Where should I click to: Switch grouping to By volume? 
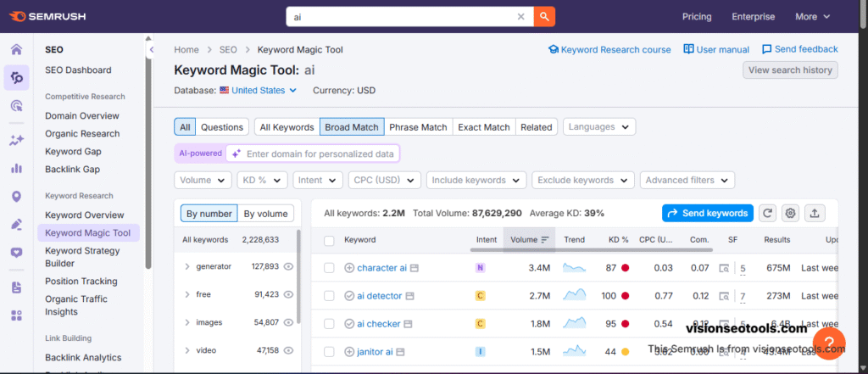point(265,214)
